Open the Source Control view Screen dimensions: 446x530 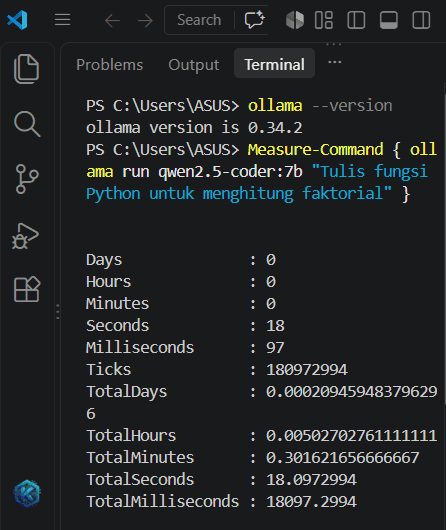pos(27,179)
